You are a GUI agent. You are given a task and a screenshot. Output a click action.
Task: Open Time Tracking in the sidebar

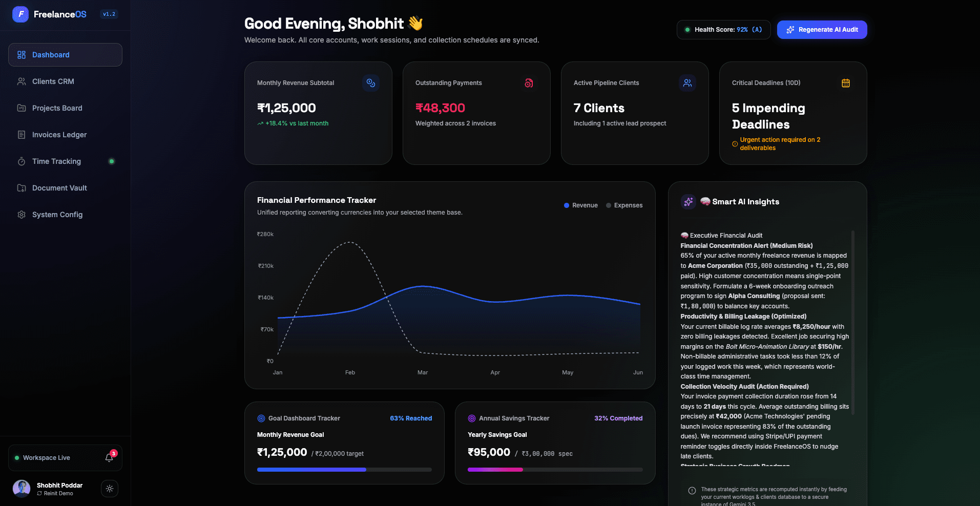[65, 161]
